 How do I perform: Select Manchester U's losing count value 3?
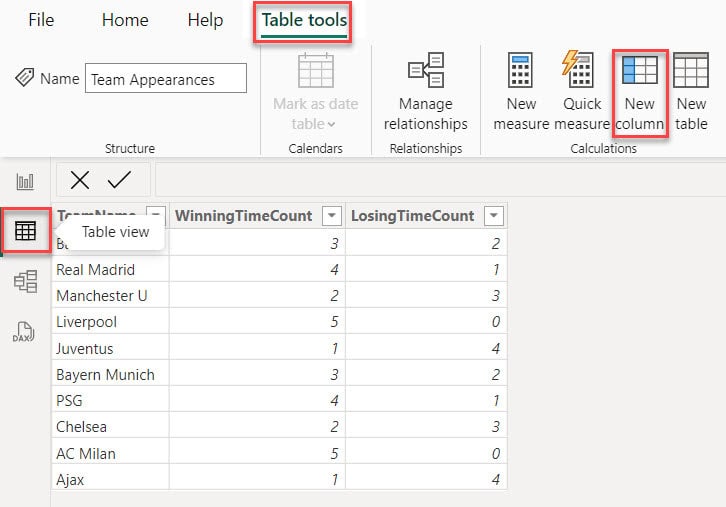(426, 295)
